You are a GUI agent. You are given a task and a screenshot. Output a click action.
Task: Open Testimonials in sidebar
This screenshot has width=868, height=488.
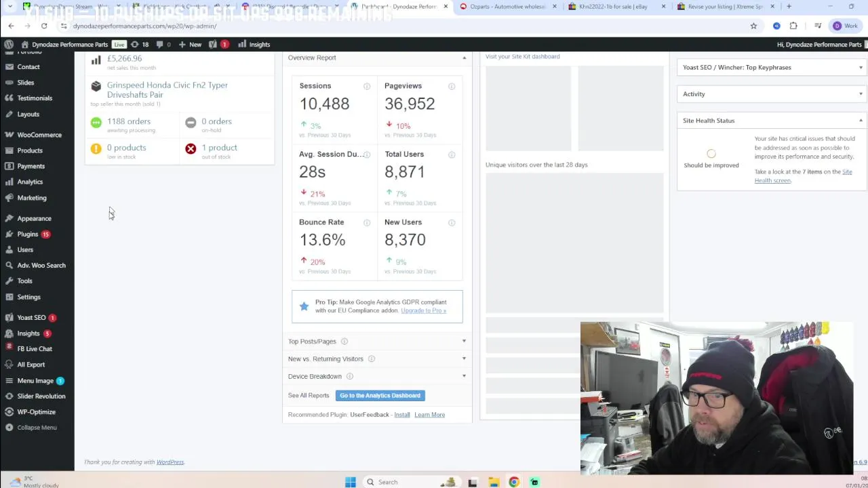click(35, 98)
